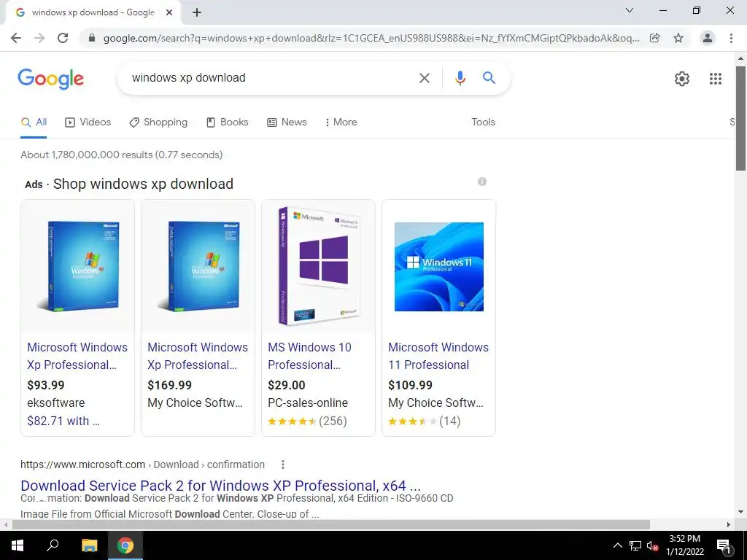Click the https://www.microsoft.com result URL
The height and width of the screenshot is (560, 747).
point(83,464)
